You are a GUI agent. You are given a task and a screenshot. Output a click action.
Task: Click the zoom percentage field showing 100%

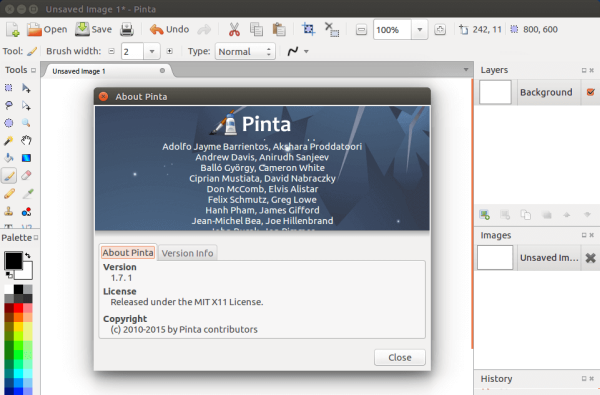[x=393, y=29]
